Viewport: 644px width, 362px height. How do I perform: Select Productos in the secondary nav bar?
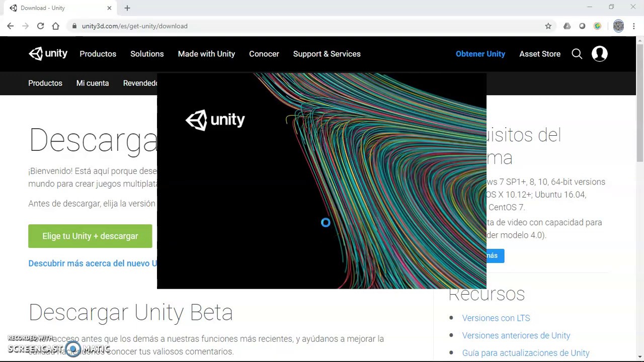(x=45, y=83)
